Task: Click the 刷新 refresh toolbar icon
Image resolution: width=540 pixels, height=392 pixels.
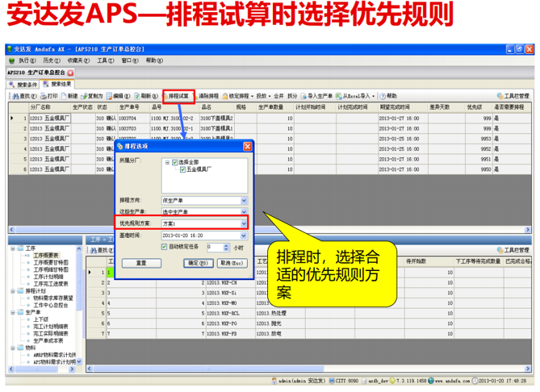Action: tap(137, 96)
